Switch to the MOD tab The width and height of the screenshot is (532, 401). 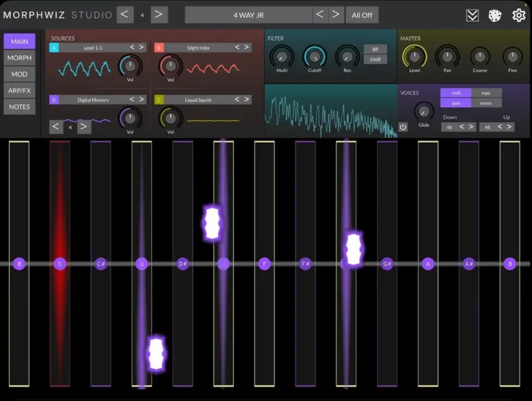[x=19, y=74]
